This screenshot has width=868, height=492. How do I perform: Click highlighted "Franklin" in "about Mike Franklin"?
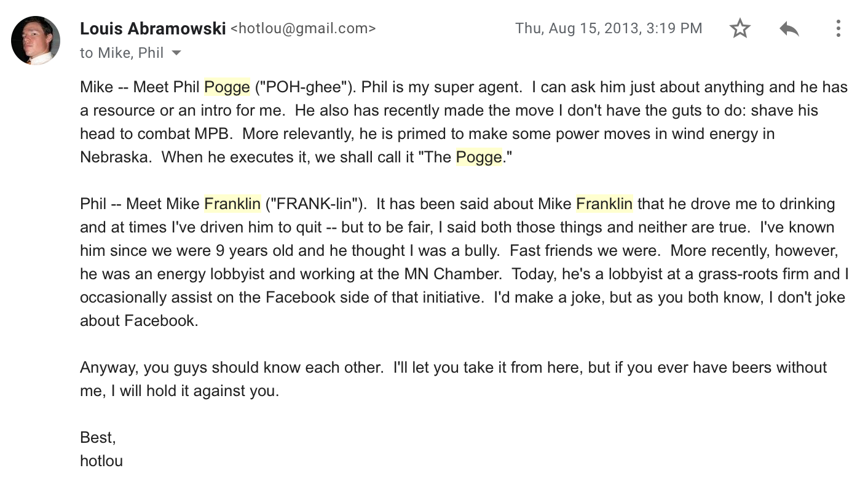(604, 204)
